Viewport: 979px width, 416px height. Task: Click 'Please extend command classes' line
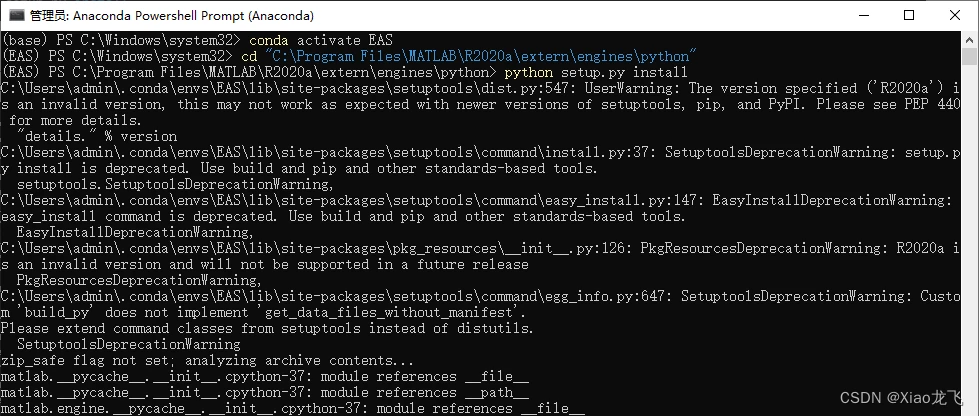click(x=267, y=329)
